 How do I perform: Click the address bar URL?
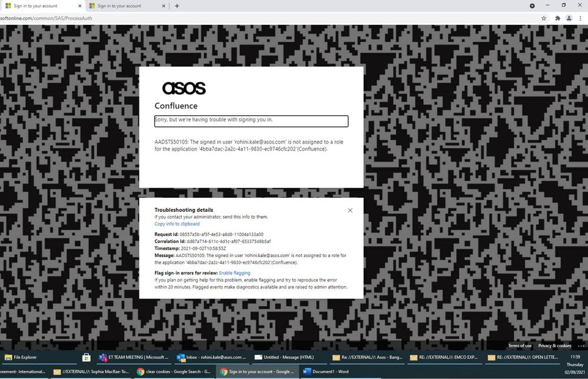(x=46, y=18)
